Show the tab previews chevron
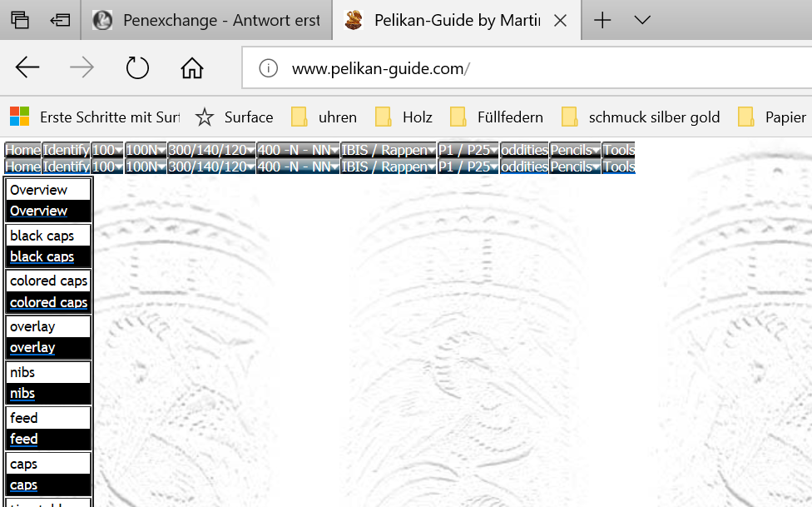 [x=642, y=20]
